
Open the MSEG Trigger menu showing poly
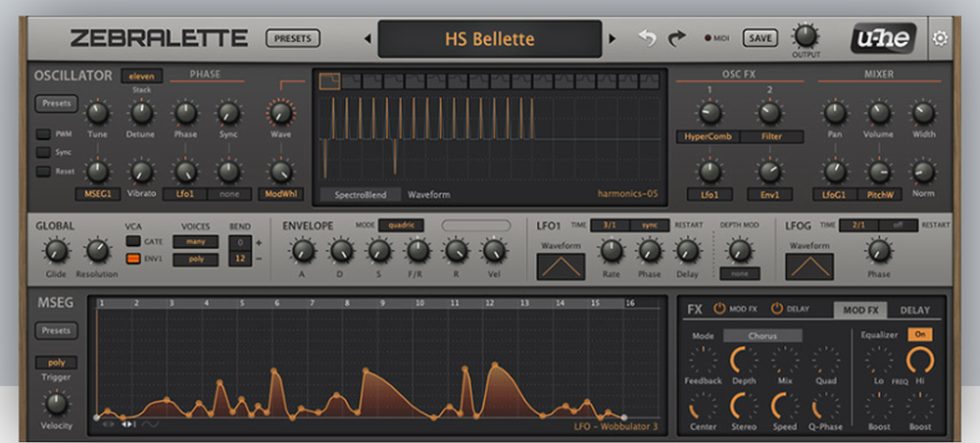point(56,363)
